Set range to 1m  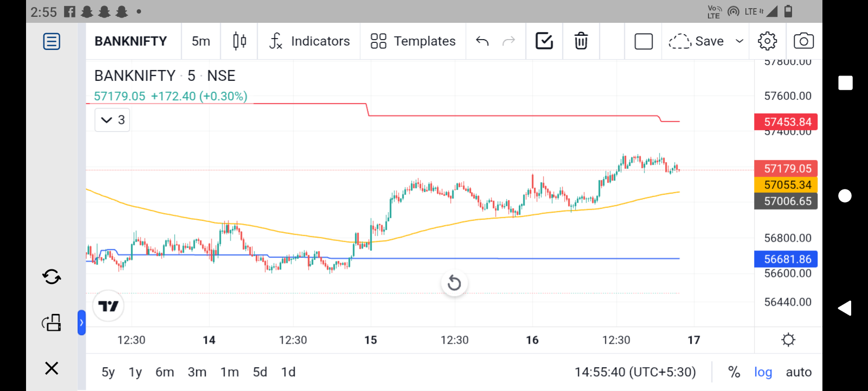[229, 372]
